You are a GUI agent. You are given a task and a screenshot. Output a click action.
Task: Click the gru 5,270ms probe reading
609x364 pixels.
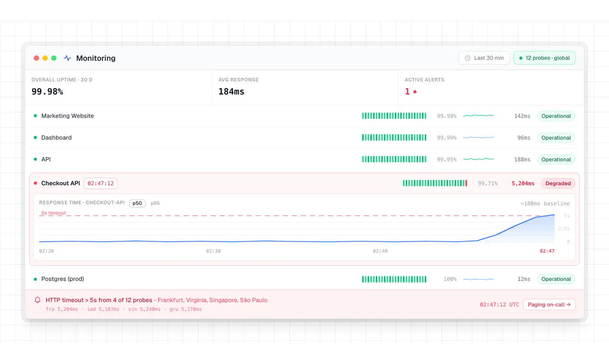point(186,309)
